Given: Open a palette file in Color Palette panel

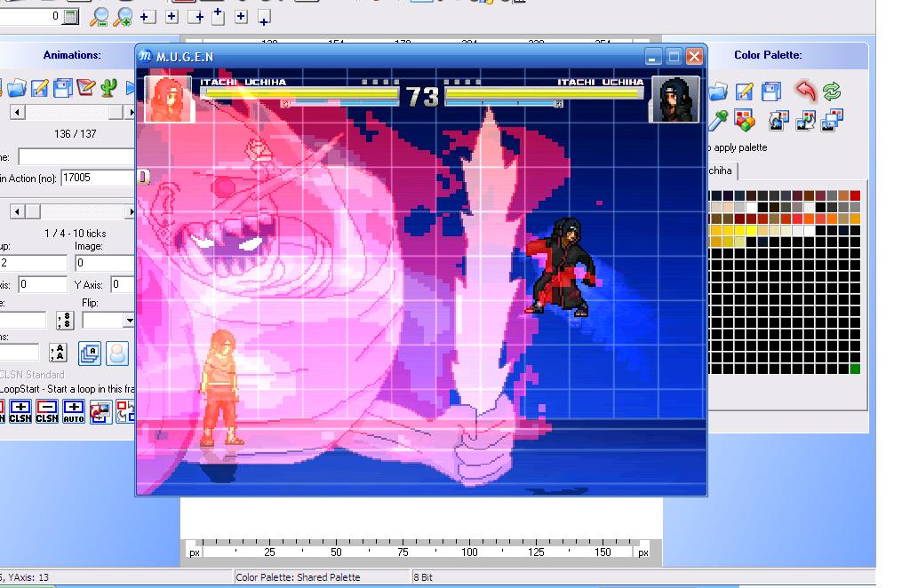Looking at the screenshot, I should 718,91.
